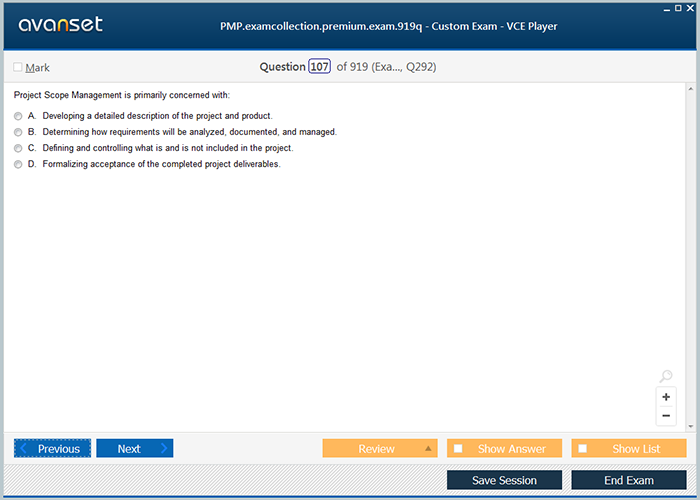Open the Review dropdown menu

[380, 448]
